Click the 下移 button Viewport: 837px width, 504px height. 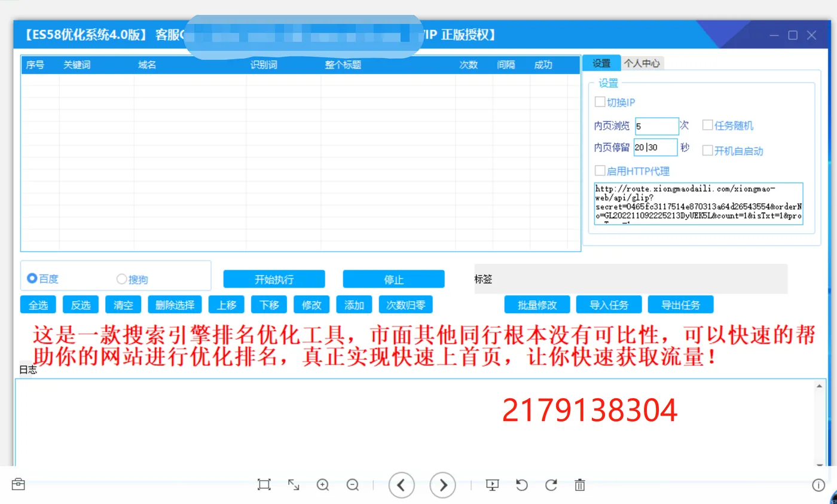269,305
